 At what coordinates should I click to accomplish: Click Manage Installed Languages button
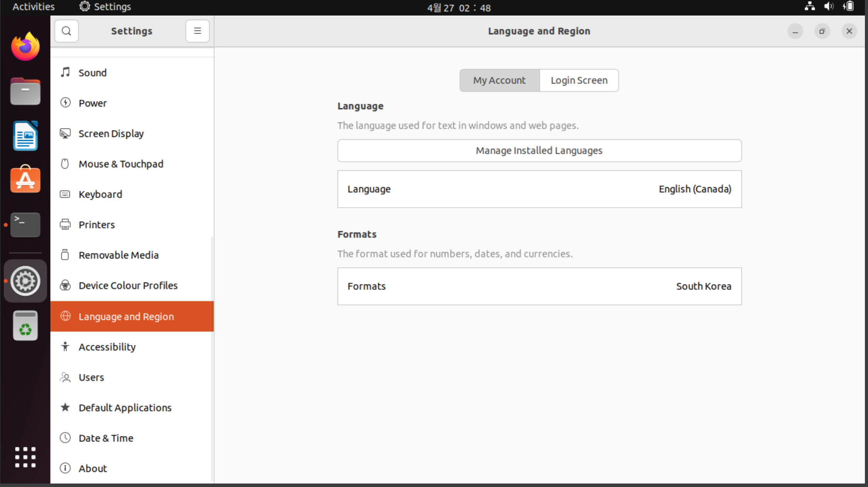coord(539,150)
